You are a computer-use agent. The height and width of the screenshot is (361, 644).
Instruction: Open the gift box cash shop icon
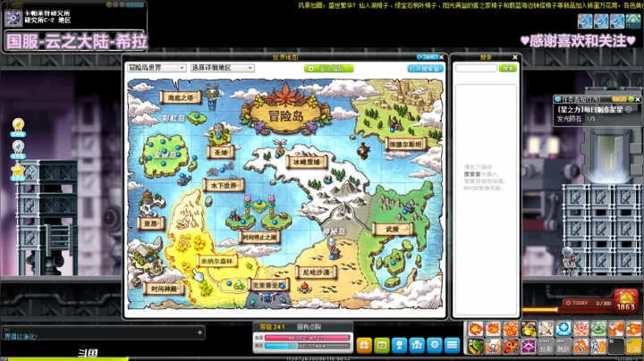[364, 345]
